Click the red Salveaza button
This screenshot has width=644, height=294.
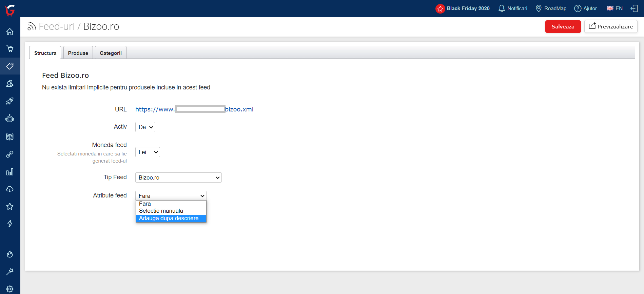[563, 26]
